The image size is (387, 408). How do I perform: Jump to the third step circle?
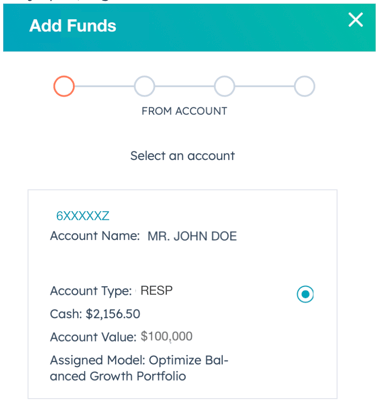(224, 86)
